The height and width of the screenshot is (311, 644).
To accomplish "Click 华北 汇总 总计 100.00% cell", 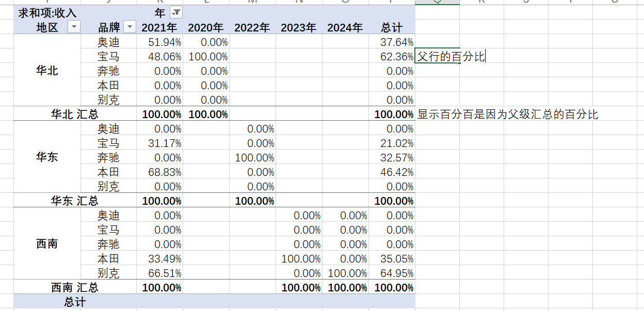I will pos(392,114).
